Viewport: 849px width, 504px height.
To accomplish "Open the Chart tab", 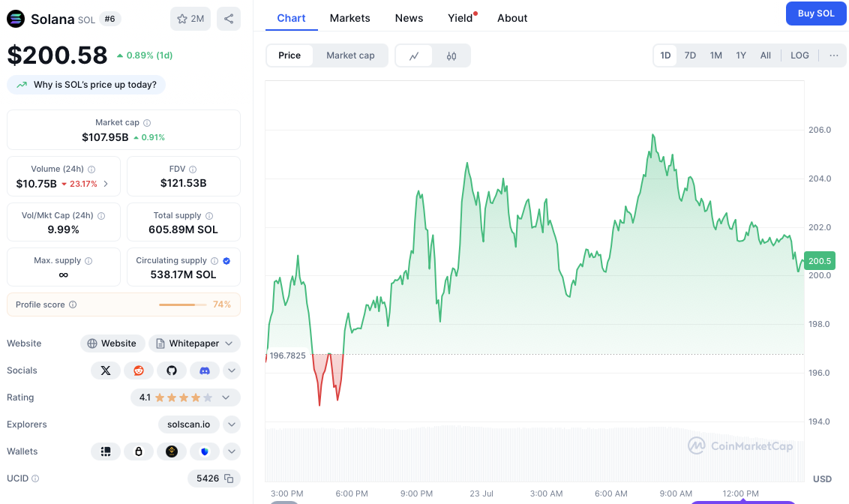I will [291, 18].
